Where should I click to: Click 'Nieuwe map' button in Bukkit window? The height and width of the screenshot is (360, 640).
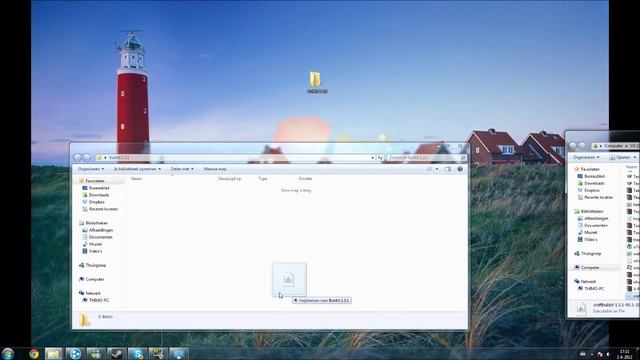215,169
